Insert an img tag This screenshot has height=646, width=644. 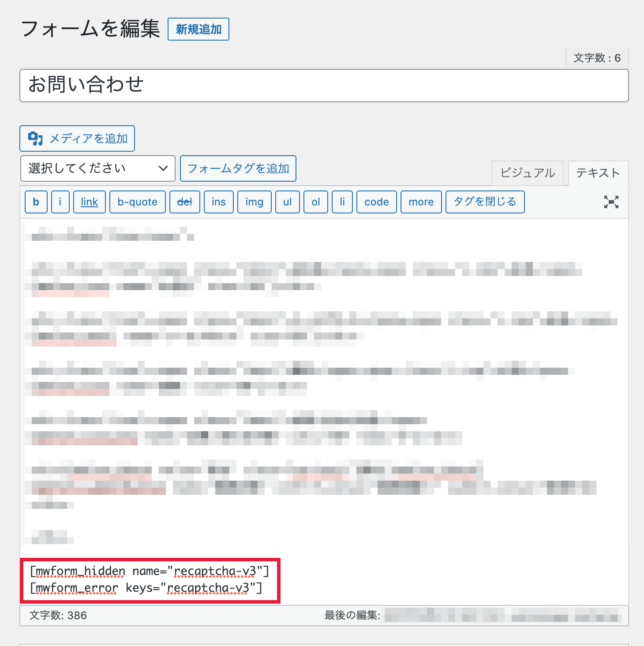[255, 202]
